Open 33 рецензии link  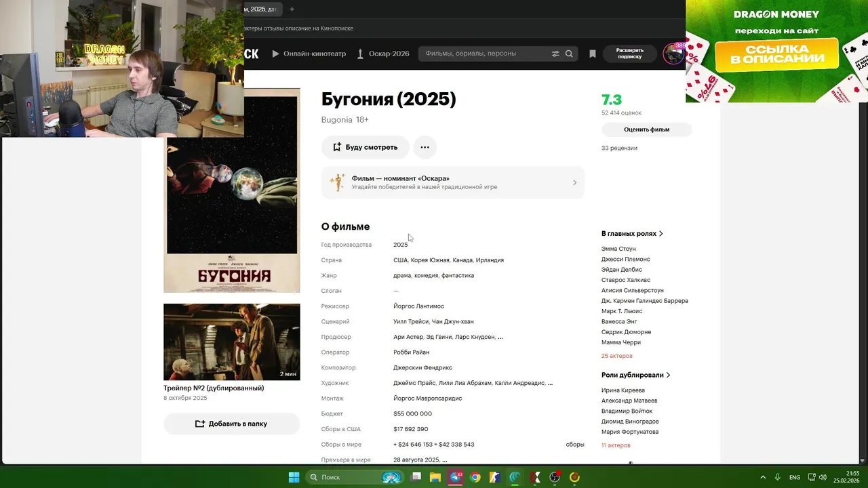pyautogui.click(x=619, y=148)
